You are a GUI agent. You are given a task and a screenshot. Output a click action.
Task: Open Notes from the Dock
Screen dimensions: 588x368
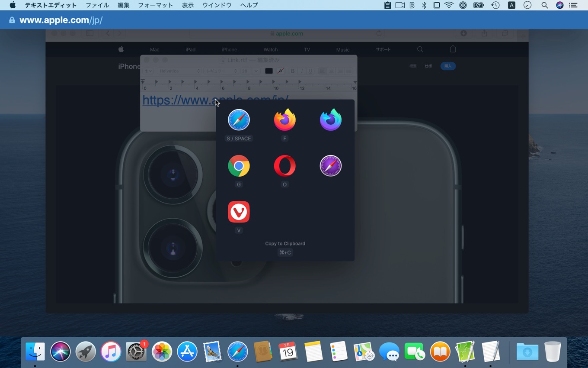[313, 352]
